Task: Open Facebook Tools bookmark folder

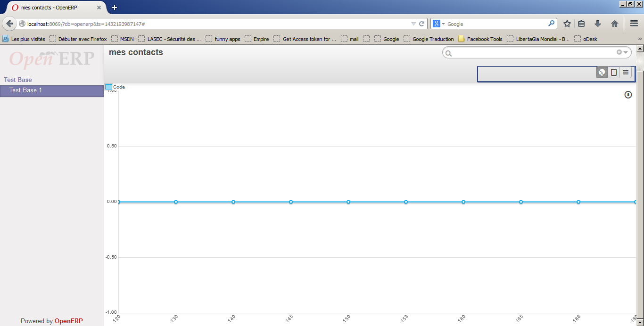Action: tap(480, 39)
